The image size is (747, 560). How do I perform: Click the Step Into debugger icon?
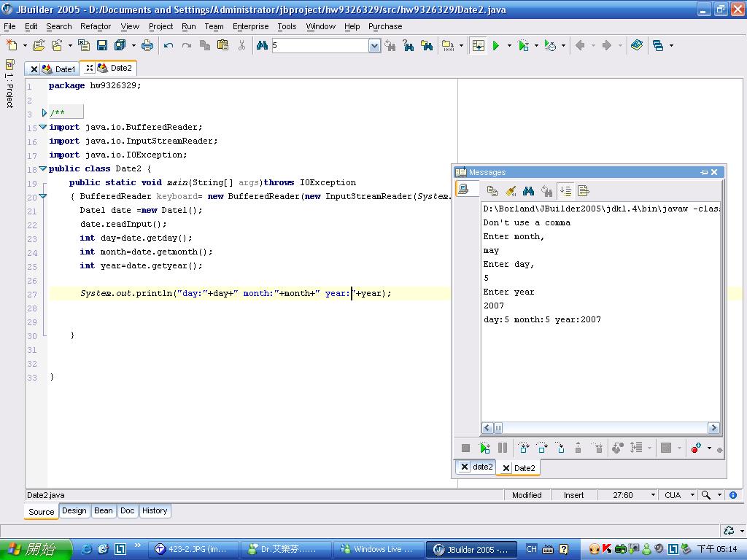click(561, 448)
